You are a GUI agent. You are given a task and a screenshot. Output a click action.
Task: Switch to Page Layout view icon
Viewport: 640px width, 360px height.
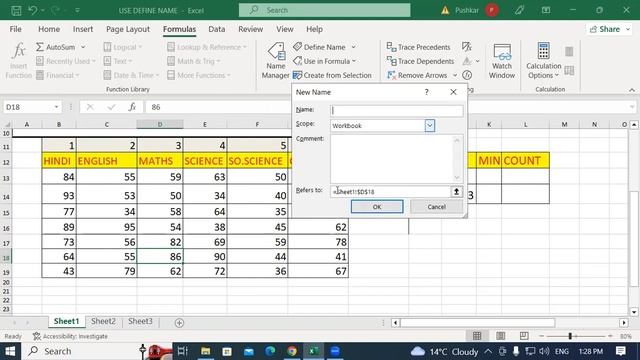coord(500,336)
